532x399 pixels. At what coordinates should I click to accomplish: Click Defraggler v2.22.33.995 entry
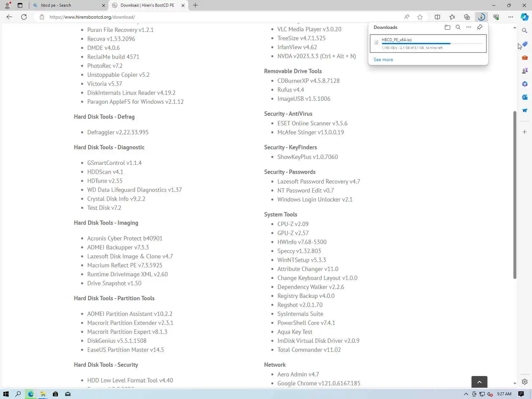click(x=118, y=132)
